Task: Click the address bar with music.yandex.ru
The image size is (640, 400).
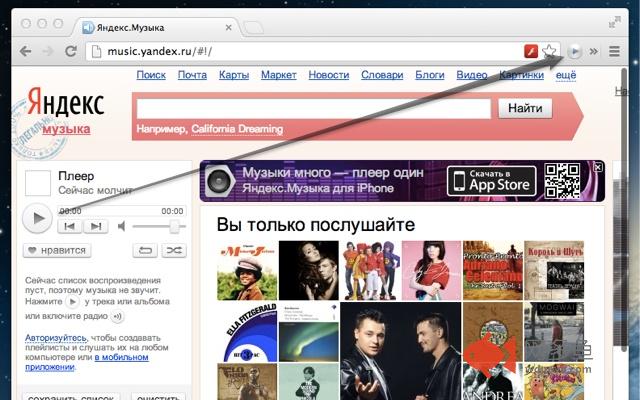Action: tap(302, 51)
